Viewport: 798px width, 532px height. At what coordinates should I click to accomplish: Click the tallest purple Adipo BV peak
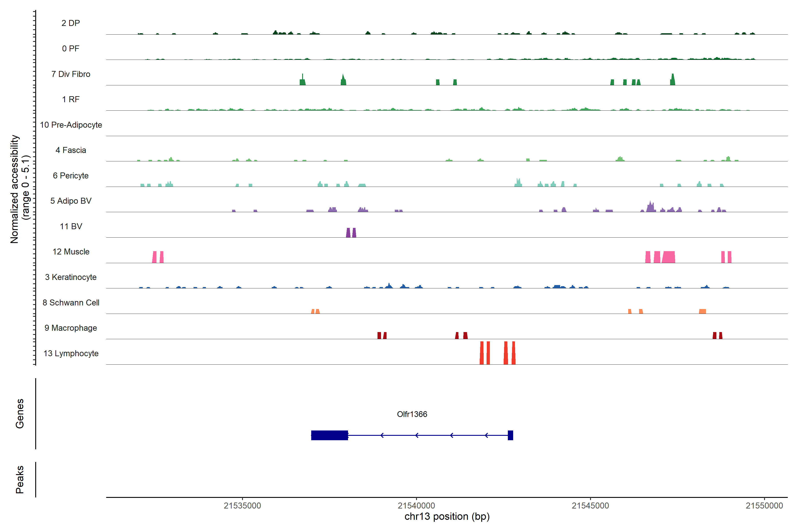pyautogui.click(x=650, y=207)
